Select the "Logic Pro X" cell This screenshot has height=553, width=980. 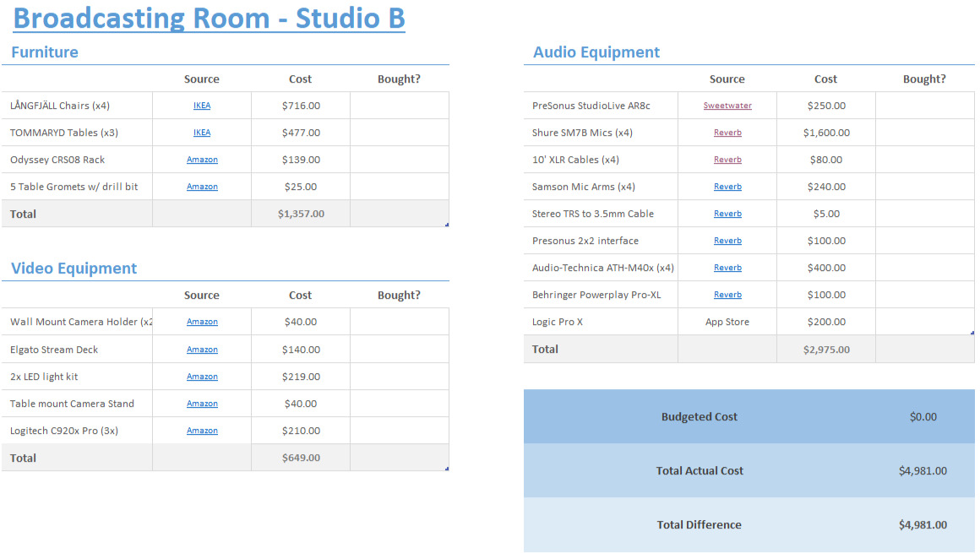point(601,322)
